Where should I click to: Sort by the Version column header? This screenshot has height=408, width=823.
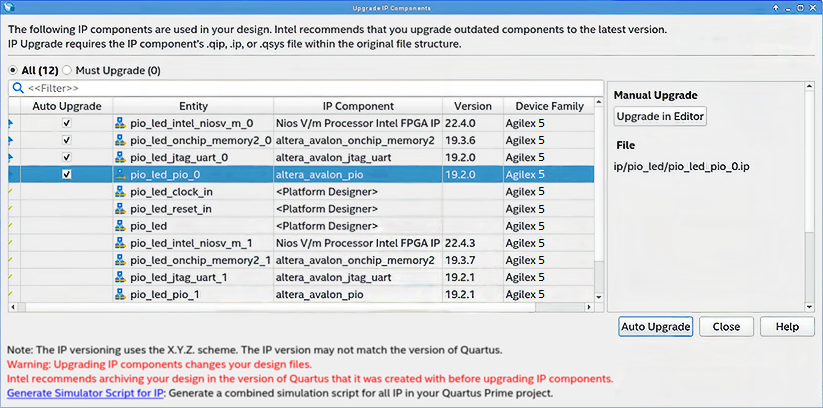(473, 106)
